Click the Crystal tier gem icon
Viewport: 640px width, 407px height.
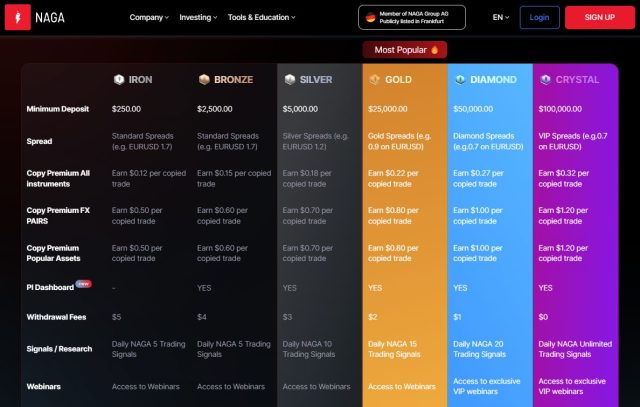pyautogui.click(x=545, y=79)
